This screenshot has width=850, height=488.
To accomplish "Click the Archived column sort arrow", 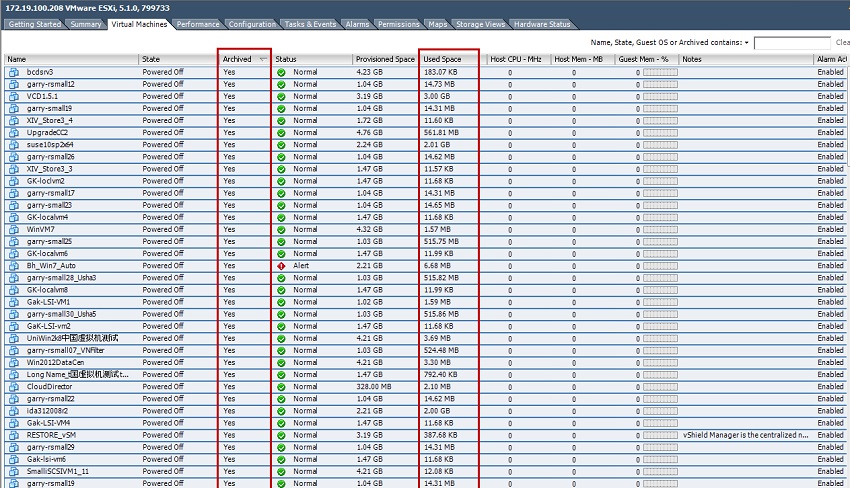I will pos(263,59).
